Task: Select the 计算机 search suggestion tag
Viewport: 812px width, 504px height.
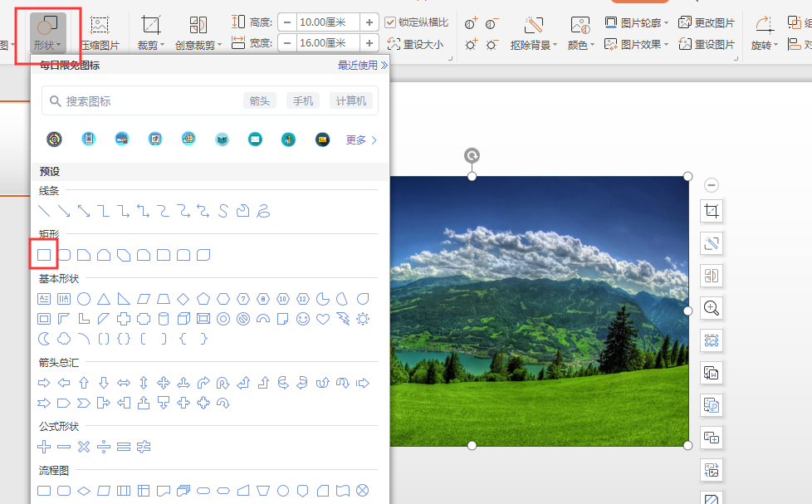Action: (351, 101)
